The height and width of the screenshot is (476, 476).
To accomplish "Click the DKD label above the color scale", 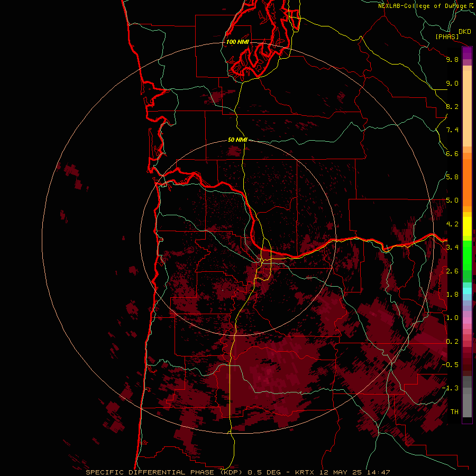I will (465, 31).
